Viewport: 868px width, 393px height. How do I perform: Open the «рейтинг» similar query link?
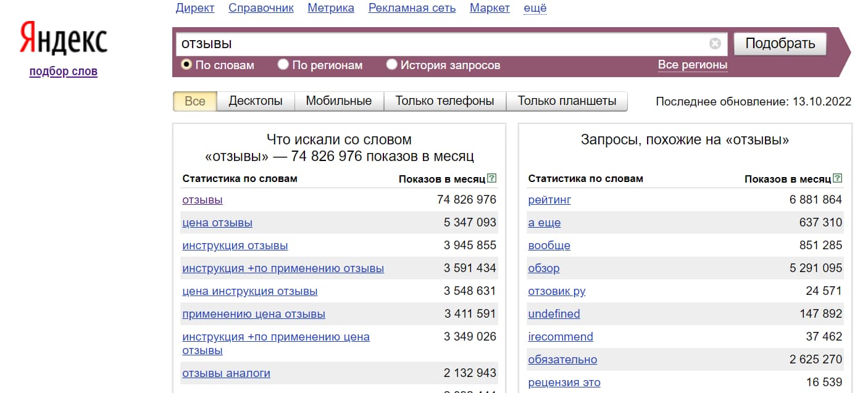click(549, 200)
